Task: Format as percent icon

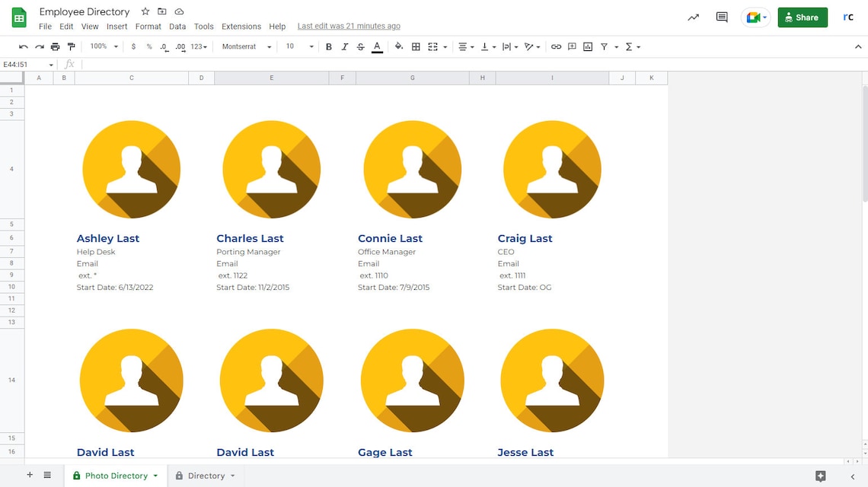Action: click(x=149, y=47)
